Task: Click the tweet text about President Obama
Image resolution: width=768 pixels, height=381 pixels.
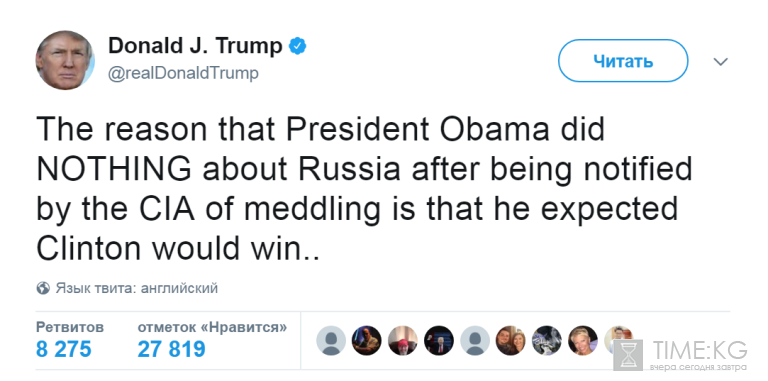Action: click(x=364, y=189)
